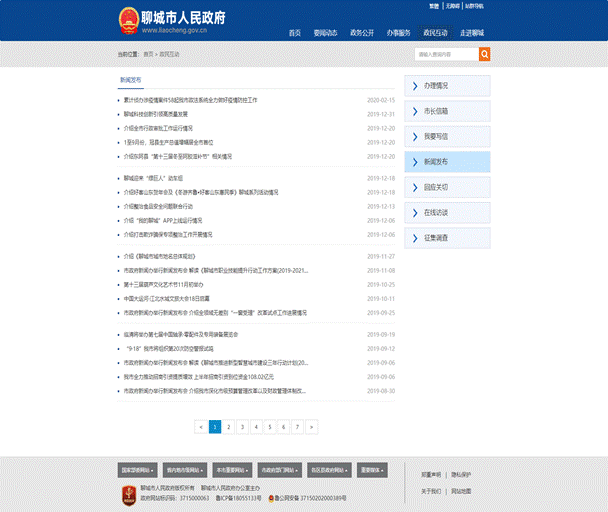Click the orange search magnifier button
The height and width of the screenshot is (512, 608).
(484, 54)
